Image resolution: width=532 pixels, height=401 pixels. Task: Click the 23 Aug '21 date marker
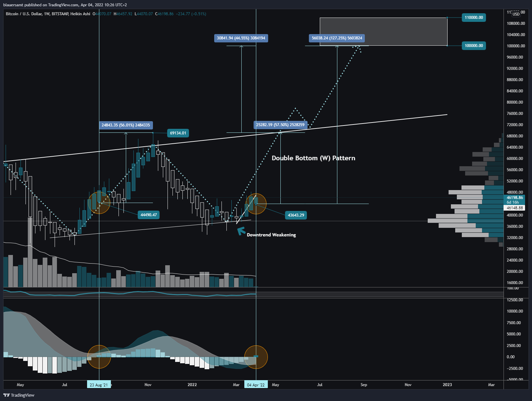[x=99, y=385]
